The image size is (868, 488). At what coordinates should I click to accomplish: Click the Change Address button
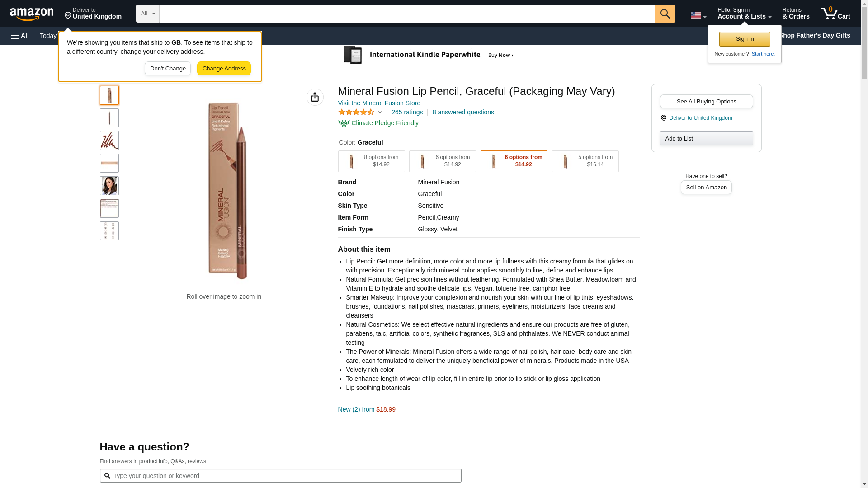click(224, 69)
